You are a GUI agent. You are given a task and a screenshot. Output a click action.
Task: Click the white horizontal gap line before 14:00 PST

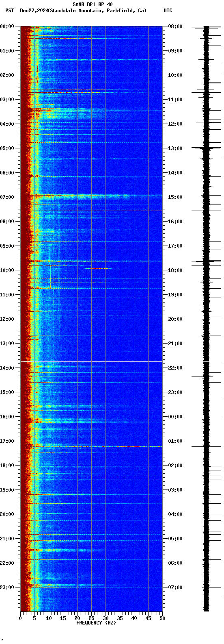[x=91, y=361]
